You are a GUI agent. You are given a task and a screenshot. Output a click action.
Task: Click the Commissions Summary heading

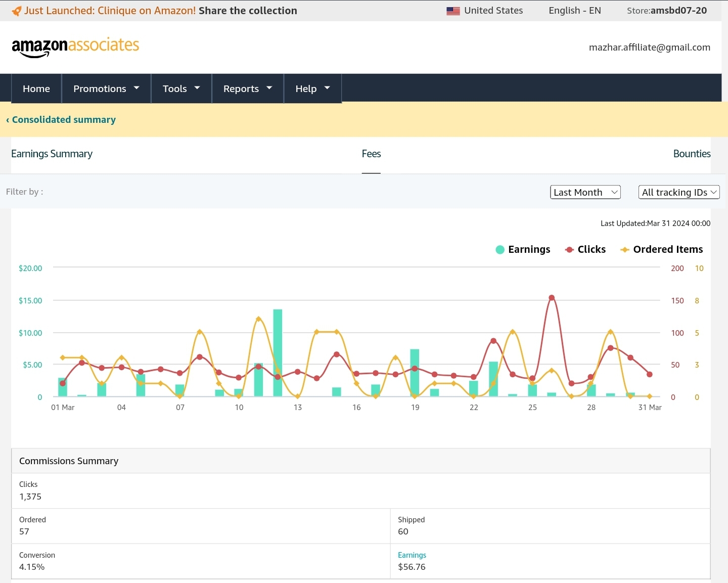click(69, 461)
